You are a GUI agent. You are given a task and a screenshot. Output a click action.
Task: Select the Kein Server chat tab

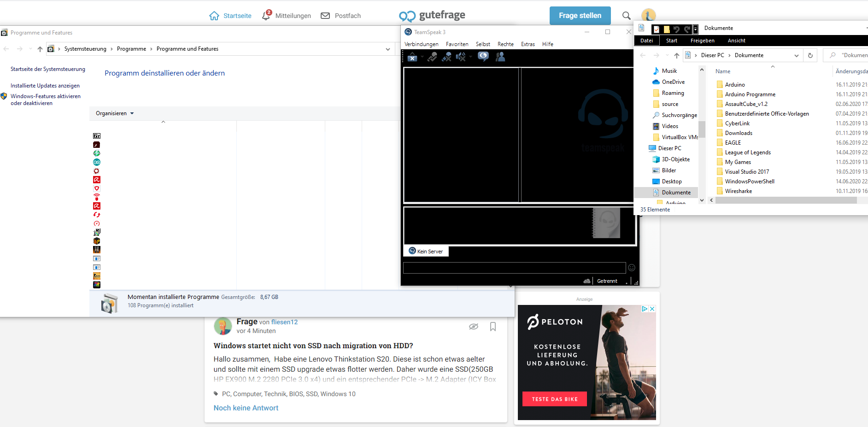[426, 251]
